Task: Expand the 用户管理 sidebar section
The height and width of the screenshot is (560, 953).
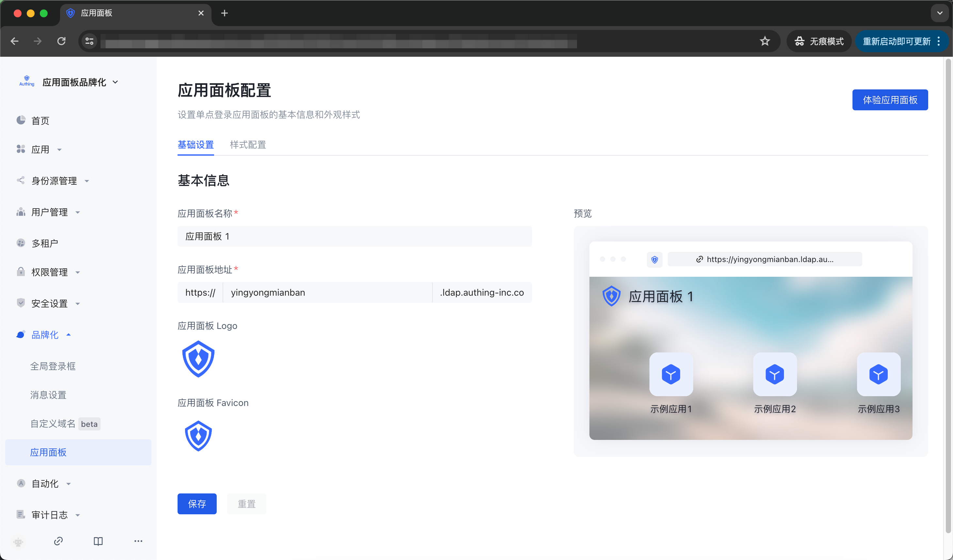Action: [50, 212]
